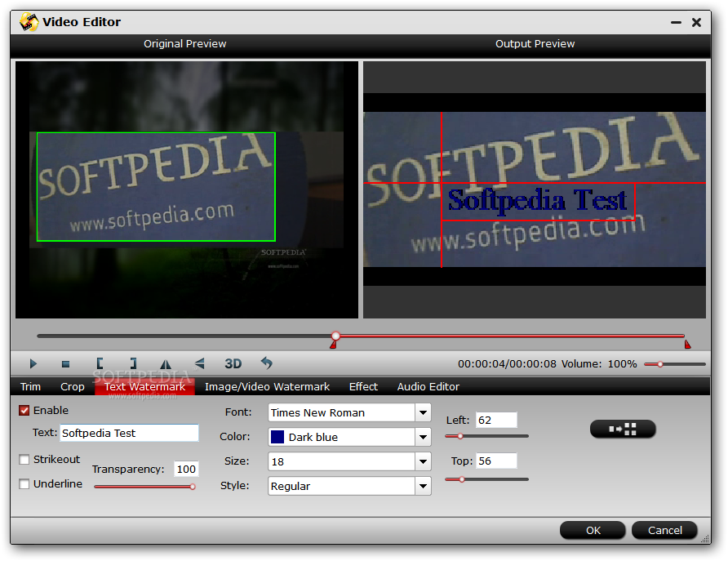Viewport: 728px width, 561px height.
Task: Click the Cancel button
Action: (665, 530)
